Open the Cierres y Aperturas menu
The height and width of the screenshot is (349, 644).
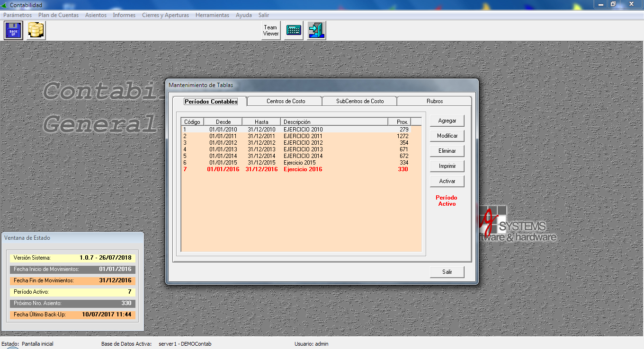pyautogui.click(x=165, y=15)
